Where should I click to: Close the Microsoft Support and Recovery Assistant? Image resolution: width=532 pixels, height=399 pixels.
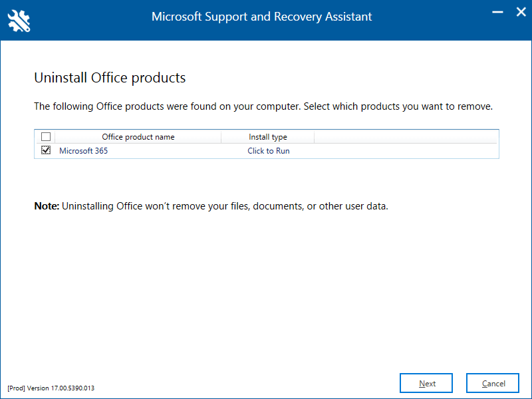tap(521, 11)
